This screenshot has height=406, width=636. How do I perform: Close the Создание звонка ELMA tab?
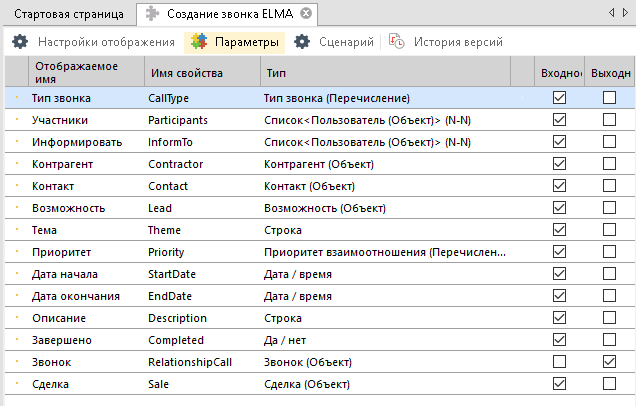click(x=306, y=14)
